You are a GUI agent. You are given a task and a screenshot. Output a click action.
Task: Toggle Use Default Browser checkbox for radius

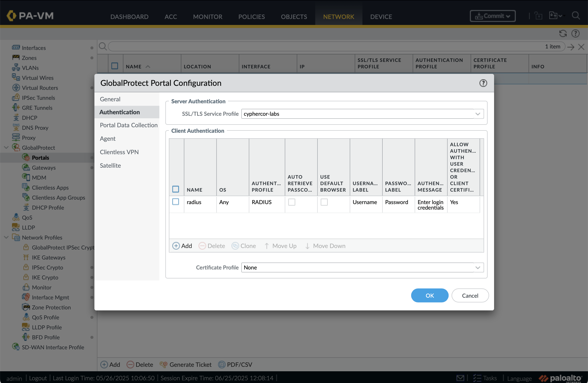pyautogui.click(x=324, y=202)
